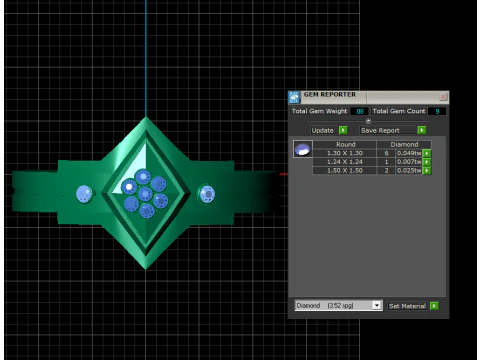Select the 1.50 X 1.50 size cell
The width and height of the screenshot is (480, 360).
tap(345, 170)
